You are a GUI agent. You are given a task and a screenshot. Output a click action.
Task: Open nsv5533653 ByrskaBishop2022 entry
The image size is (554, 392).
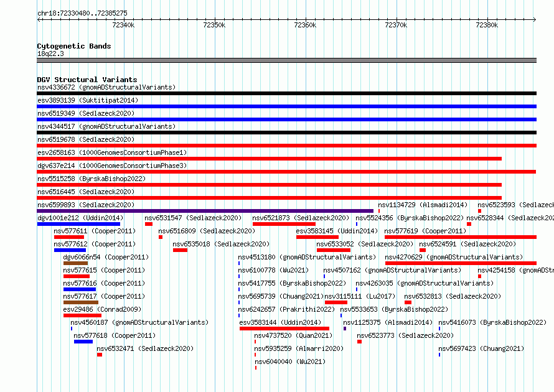click(394, 309)
